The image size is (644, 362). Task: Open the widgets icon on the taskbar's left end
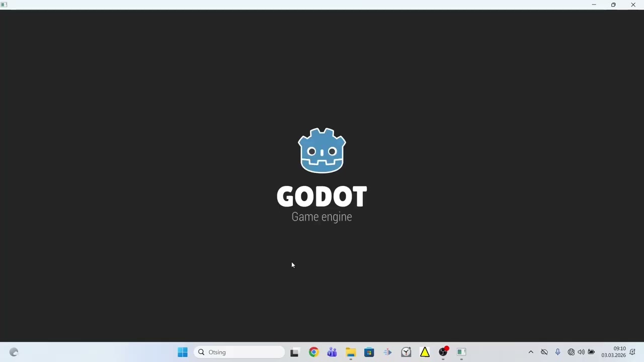tap(14, 352)
